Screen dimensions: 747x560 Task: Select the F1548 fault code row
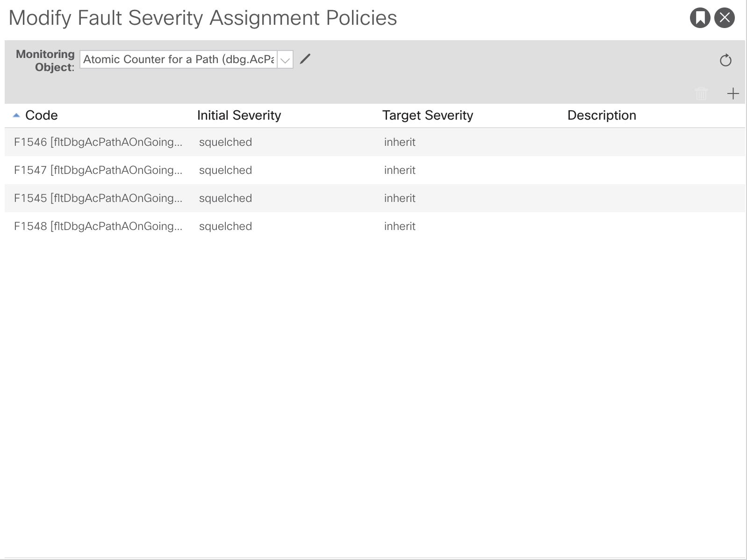(98, 226)
